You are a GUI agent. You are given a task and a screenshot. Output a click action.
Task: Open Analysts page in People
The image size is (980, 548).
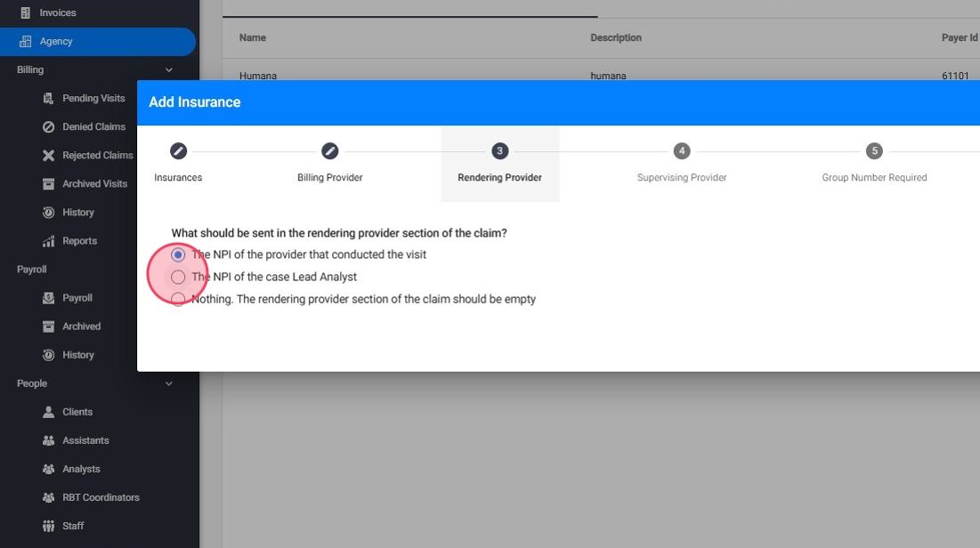(x=81, y=469)
